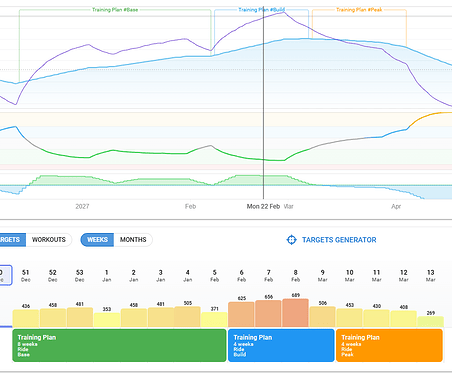Click the Targets Generator crosshair icon
The height and width of the screenshot is (375, 452).
click(291, 240)
